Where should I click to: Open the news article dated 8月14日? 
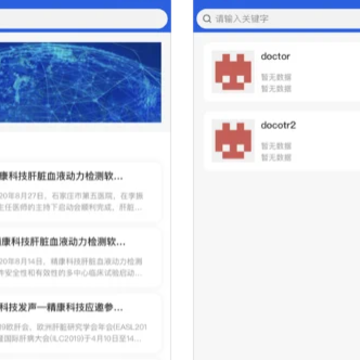point(81,257)
